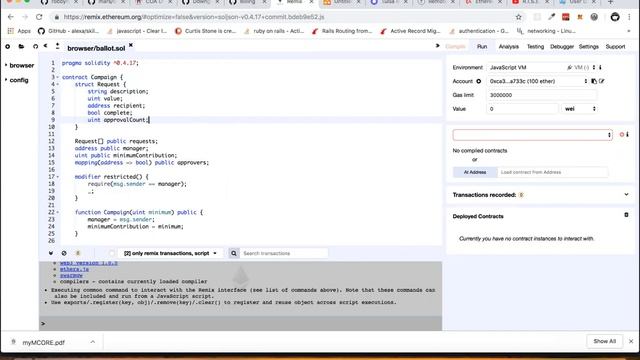The height and width of the screenshot is (360, 640).
Task: Click the Gas limit input field
Action: [541, 95]
